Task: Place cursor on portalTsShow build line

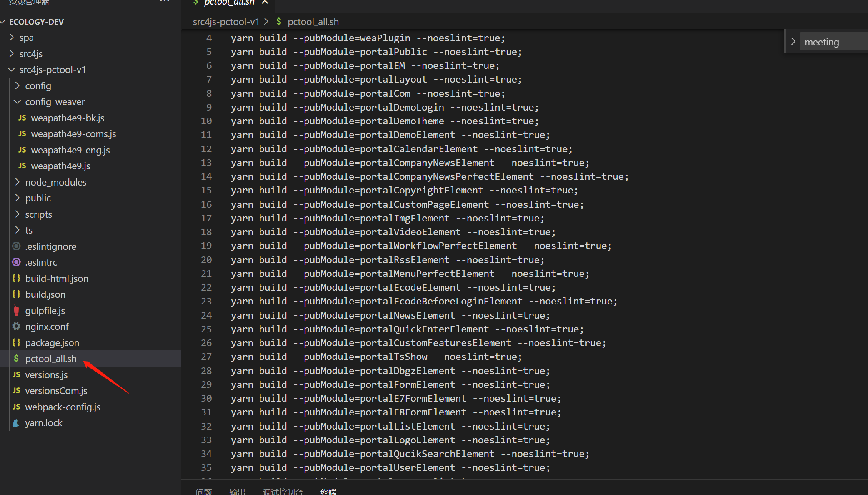Action: (376, 357)
